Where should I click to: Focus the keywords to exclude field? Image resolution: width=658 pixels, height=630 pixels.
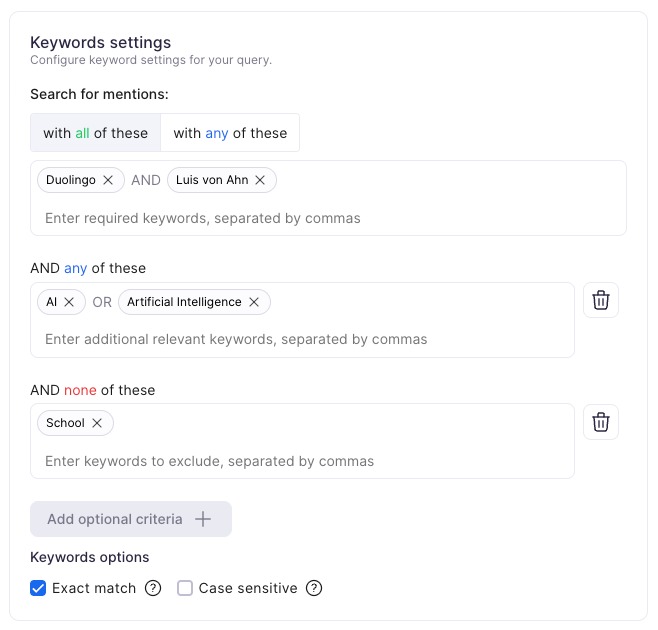[302, 461]
